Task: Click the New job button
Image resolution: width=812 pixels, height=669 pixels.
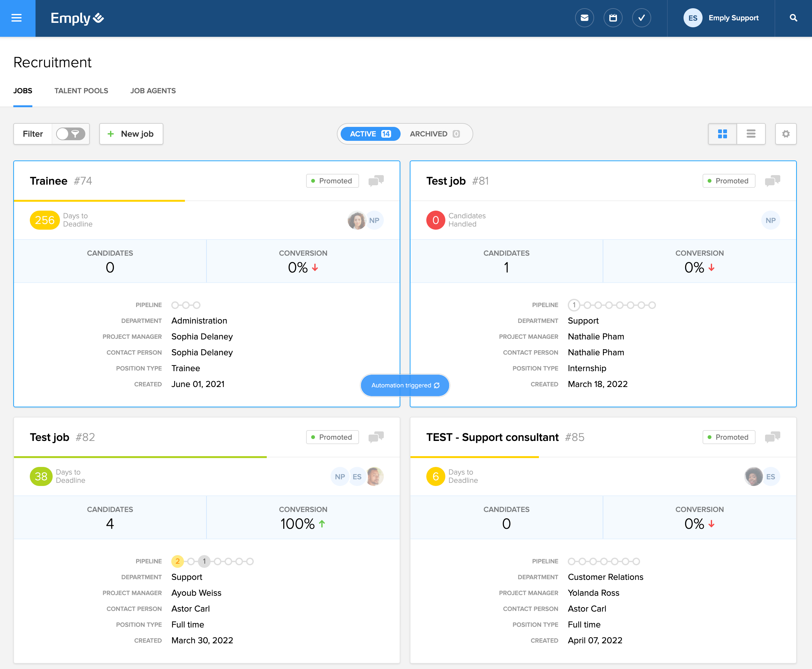Action: pos(131,134)
